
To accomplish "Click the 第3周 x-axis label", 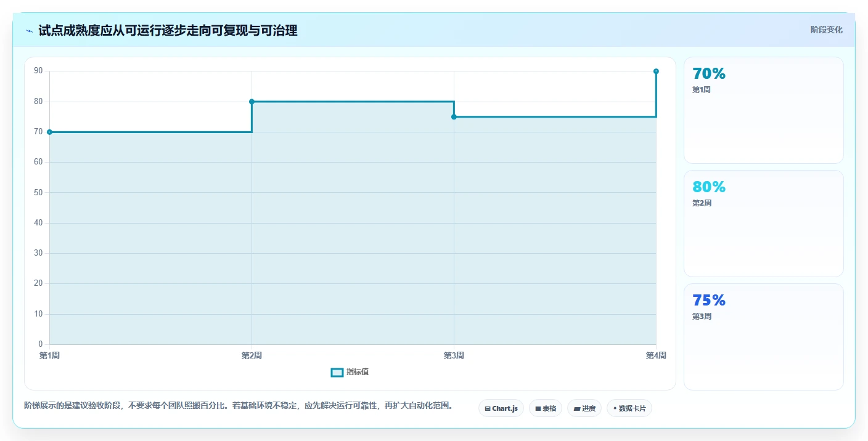I will pyautogui.click(x=454, y=355).
